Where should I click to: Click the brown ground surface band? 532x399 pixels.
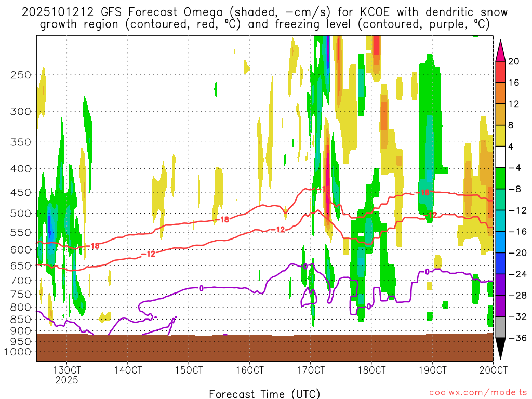click(264, 348)
